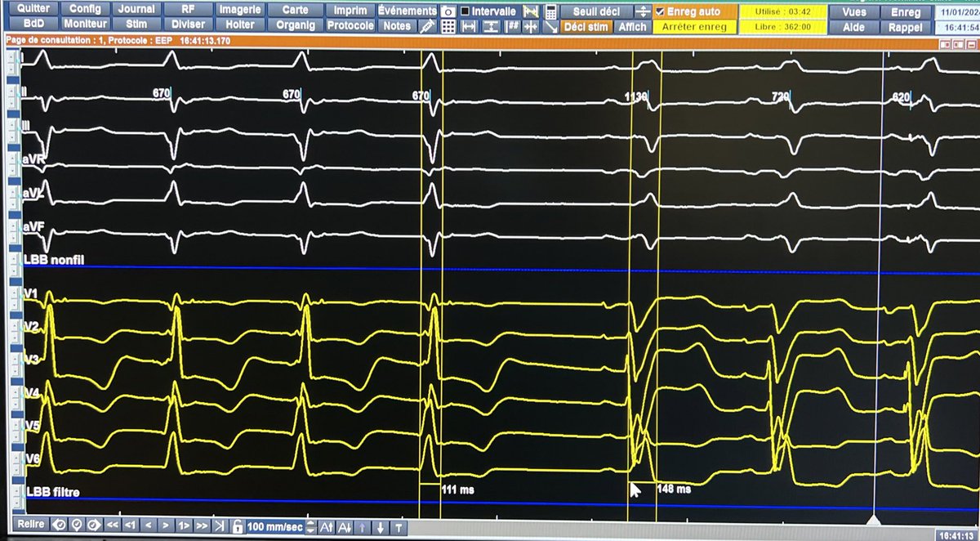Open the Vues menu
980x541 pixels.
[x=853, y=12]
